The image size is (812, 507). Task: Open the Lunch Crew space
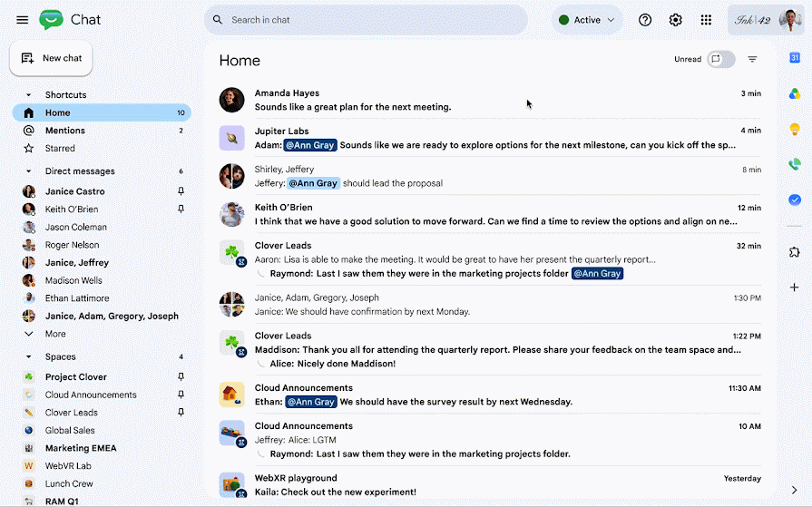click(102, 483)
